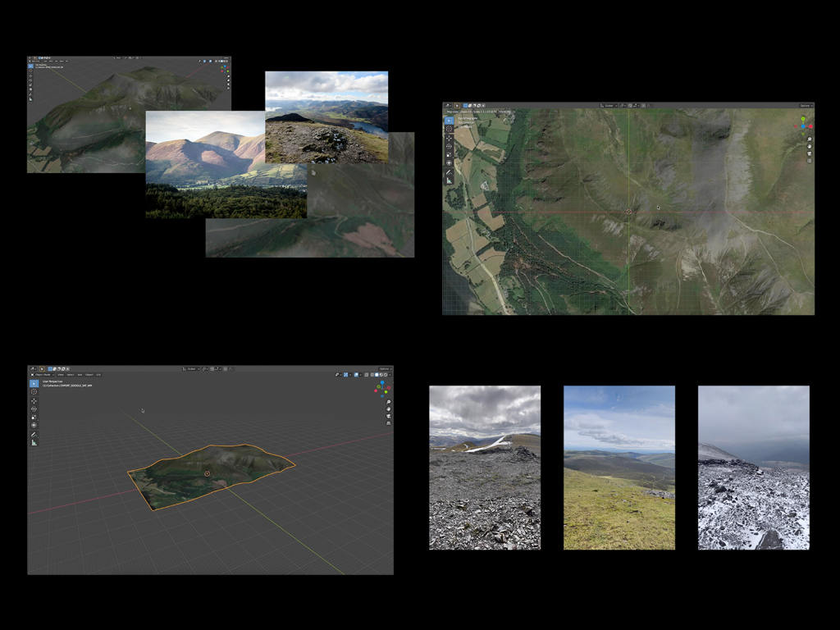The height and width of the screenshot is (630, 840).
Task: Open the editor type dropdown in the map view window
Action: [448, 106]
